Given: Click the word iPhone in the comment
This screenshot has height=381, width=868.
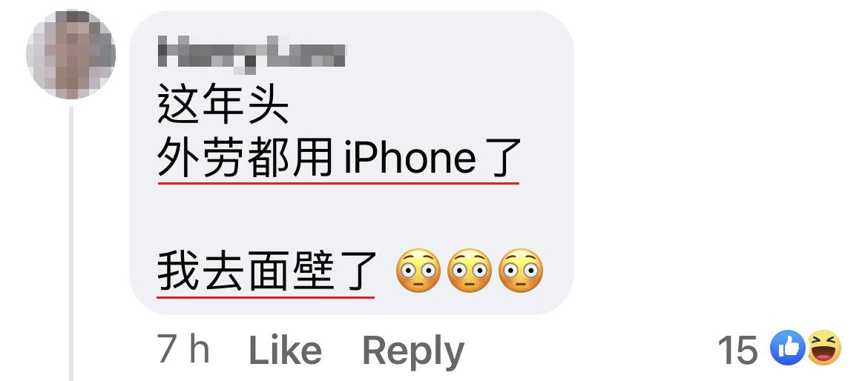Looking at the screenshot, I should pos(410,158).
